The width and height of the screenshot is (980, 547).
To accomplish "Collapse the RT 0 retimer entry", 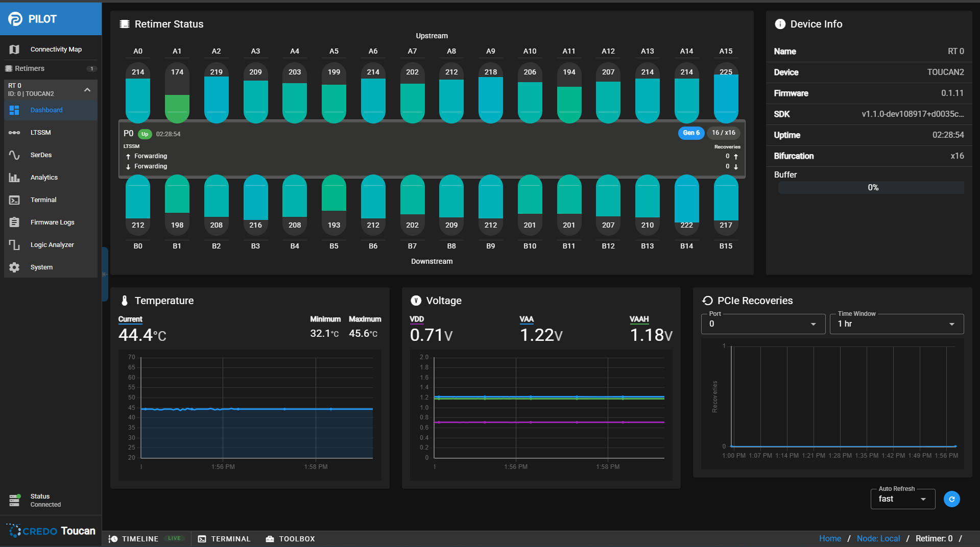I will click(87, 90).
